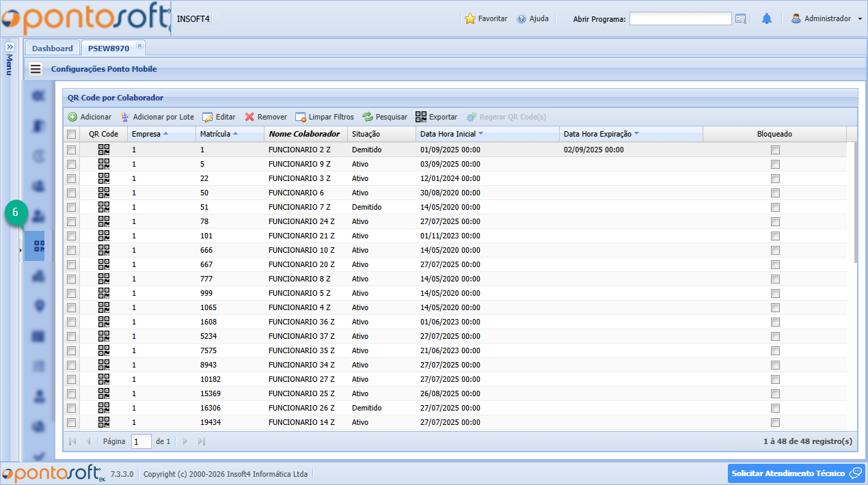Image resolution: width=868 pixels, height=485 pixels.
Task: Click Solicitar Atendimento Técnico button
Action: click(795, 473)
